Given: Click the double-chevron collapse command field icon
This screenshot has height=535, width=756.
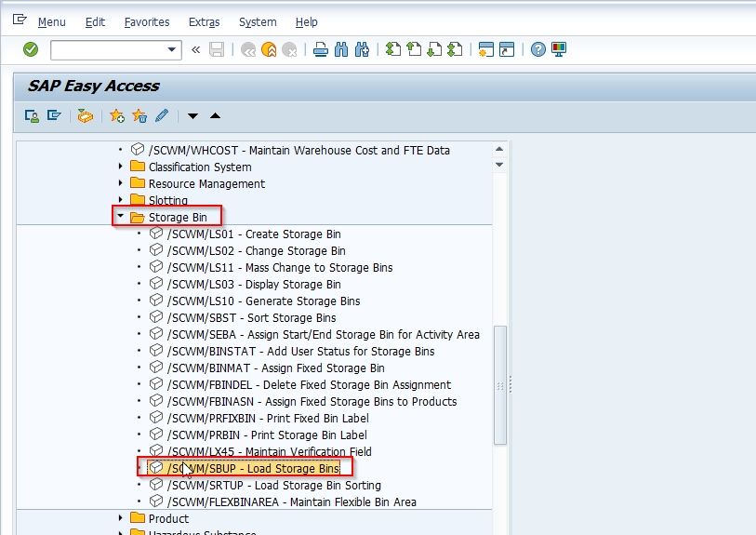Looking at the screenshot, I should [195, 49].
